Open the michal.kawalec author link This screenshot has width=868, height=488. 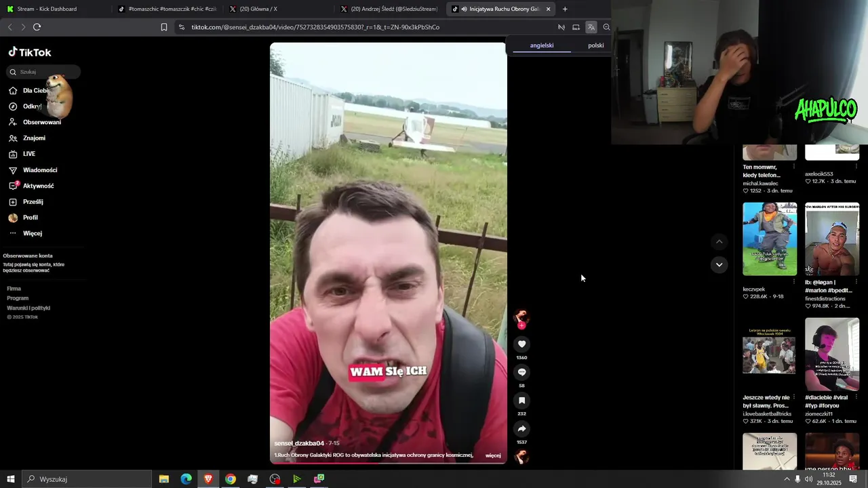(760, 183)
